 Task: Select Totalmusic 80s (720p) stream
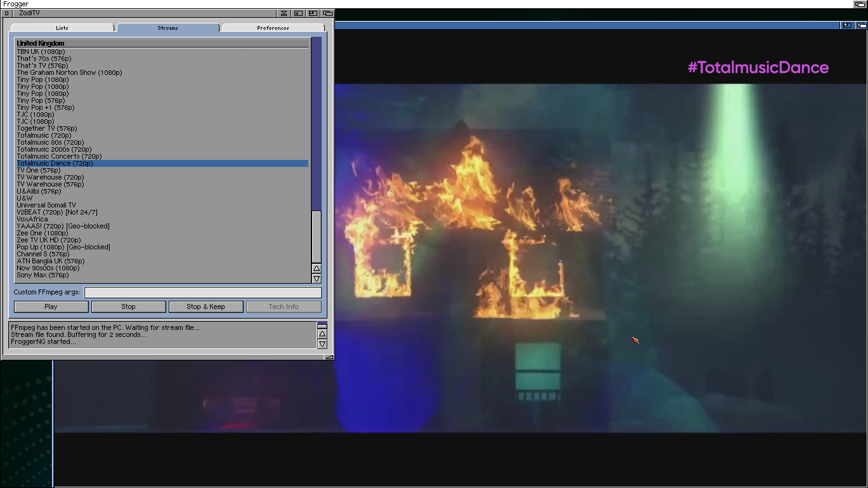pyautogui.click(x=50, y=143)
